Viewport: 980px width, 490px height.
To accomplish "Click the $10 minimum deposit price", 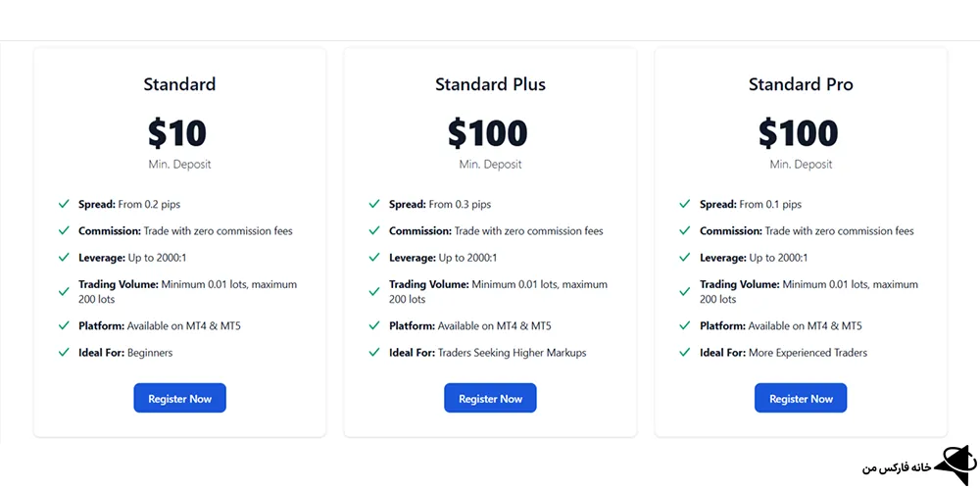I will [x=177, y=133].
